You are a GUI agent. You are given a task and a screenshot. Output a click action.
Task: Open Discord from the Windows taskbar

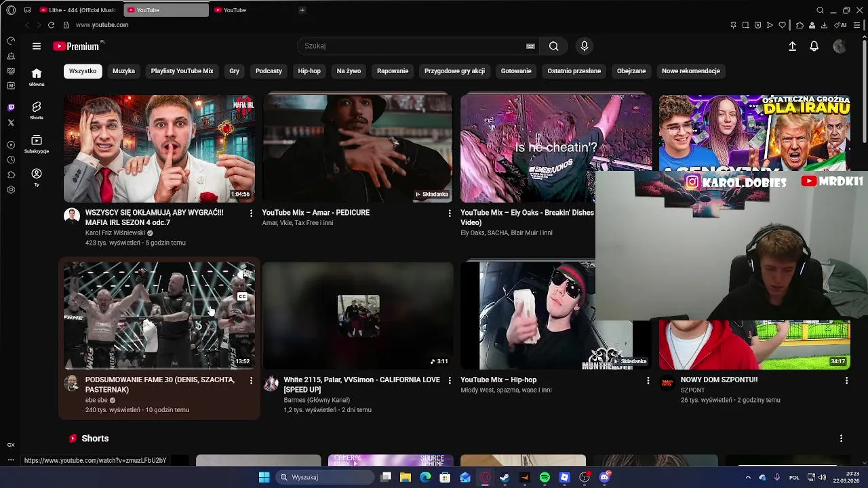(x=604, y=477)
